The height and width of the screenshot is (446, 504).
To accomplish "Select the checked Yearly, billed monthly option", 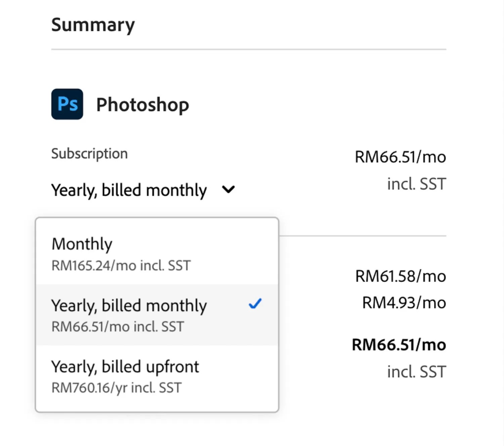I will pyautogui.click(x=157, y=315).
